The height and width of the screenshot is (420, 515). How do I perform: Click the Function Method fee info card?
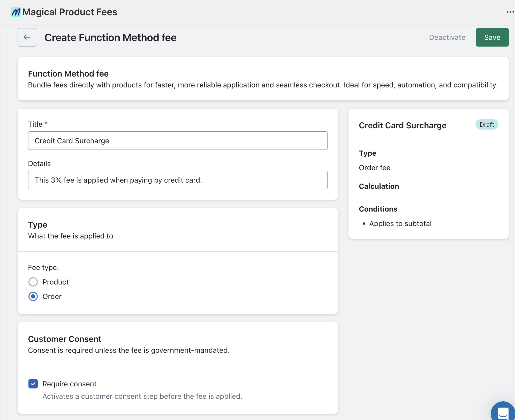click(263, 79)
